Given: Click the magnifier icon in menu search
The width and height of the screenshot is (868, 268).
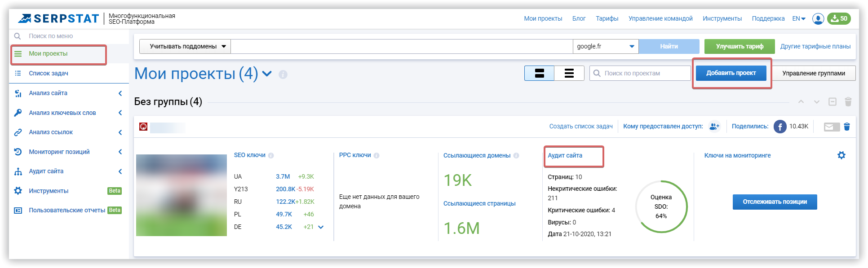Looking at the screenshot, I should (x=18, y=36).
